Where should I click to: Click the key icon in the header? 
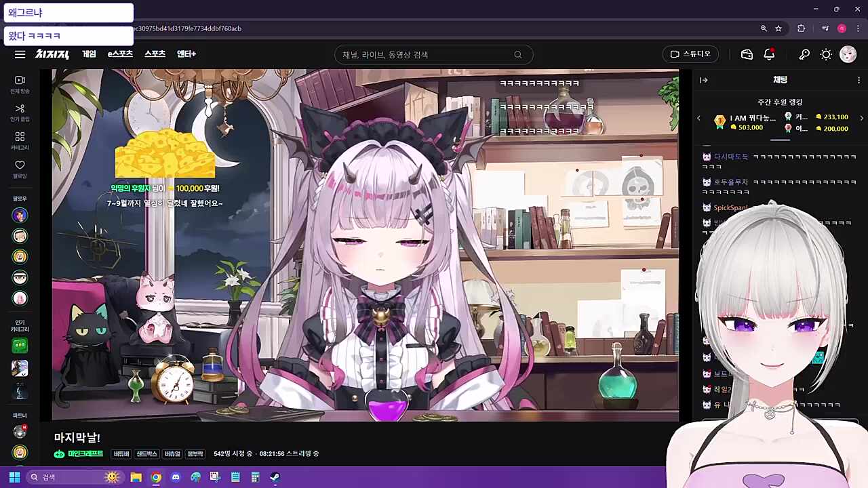click(804, 54)
